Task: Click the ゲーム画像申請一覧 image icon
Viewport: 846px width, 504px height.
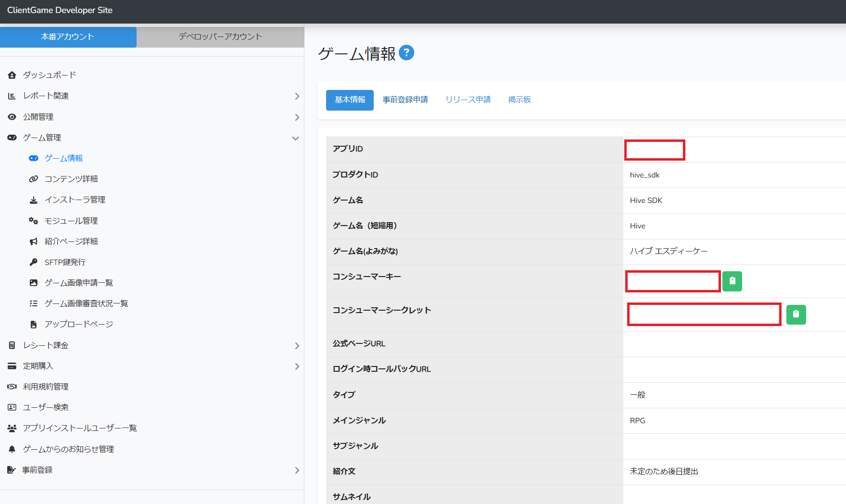Action: tap(34, 283)
